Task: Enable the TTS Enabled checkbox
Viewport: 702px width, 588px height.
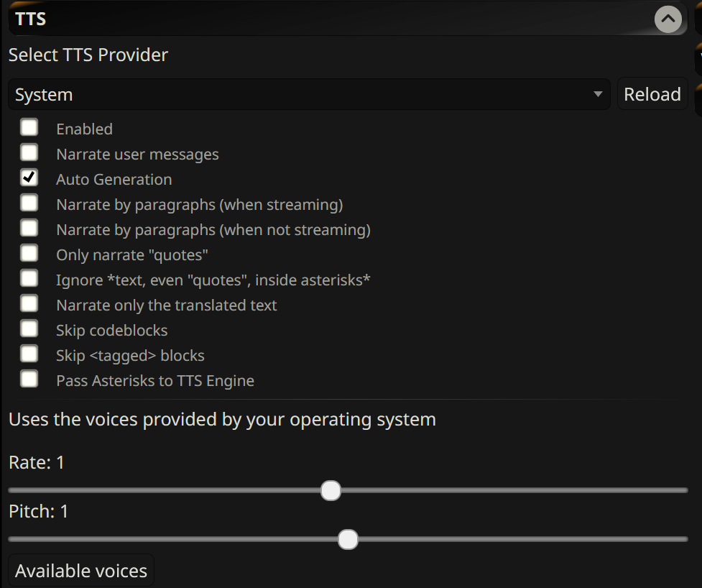Action: [x=29, y=127]
